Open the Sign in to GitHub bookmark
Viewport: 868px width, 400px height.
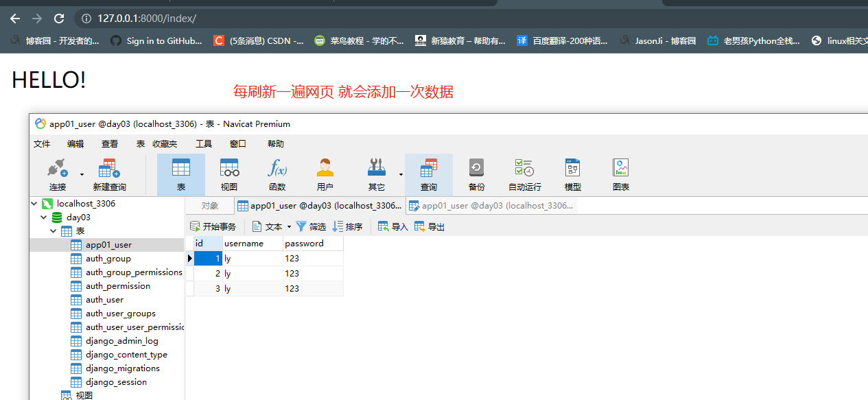[156, 40]
